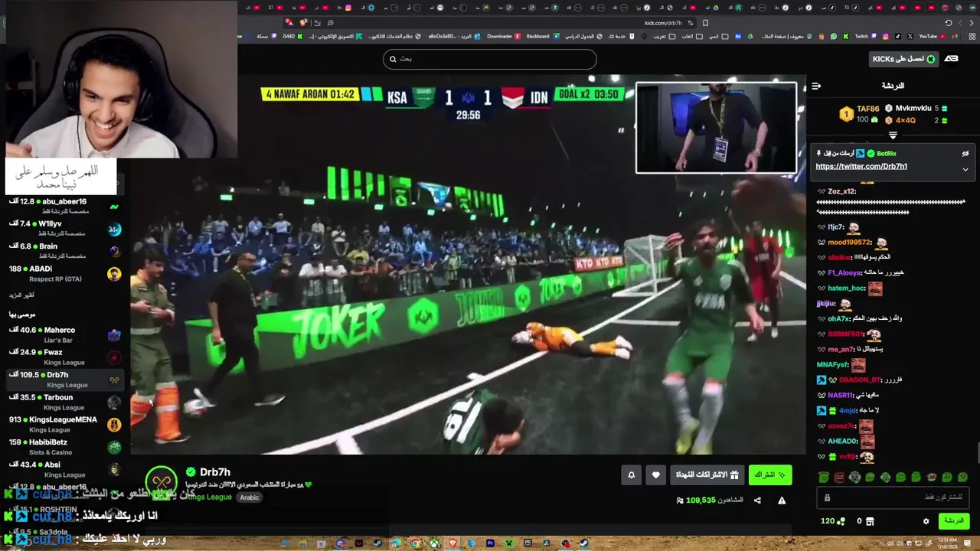Open the channel shop icon
Screen dimensions: 980x551
click(870, 521)
